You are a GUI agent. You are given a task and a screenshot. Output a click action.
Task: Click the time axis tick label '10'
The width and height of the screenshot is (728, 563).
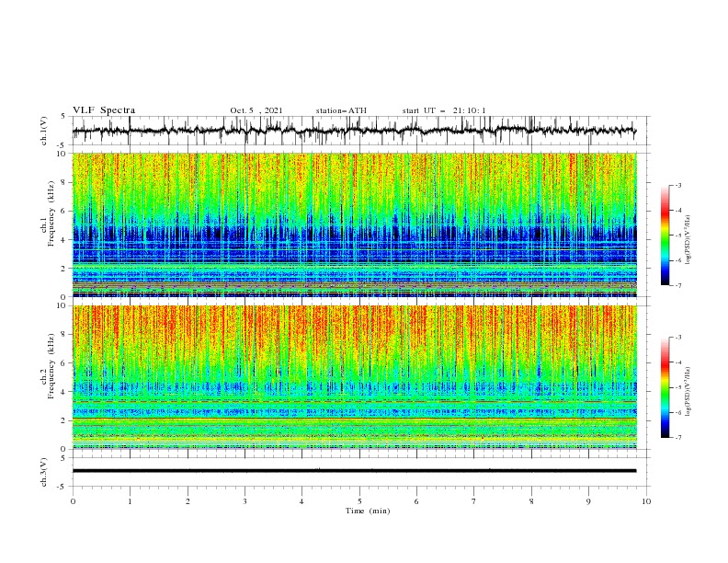646,501
